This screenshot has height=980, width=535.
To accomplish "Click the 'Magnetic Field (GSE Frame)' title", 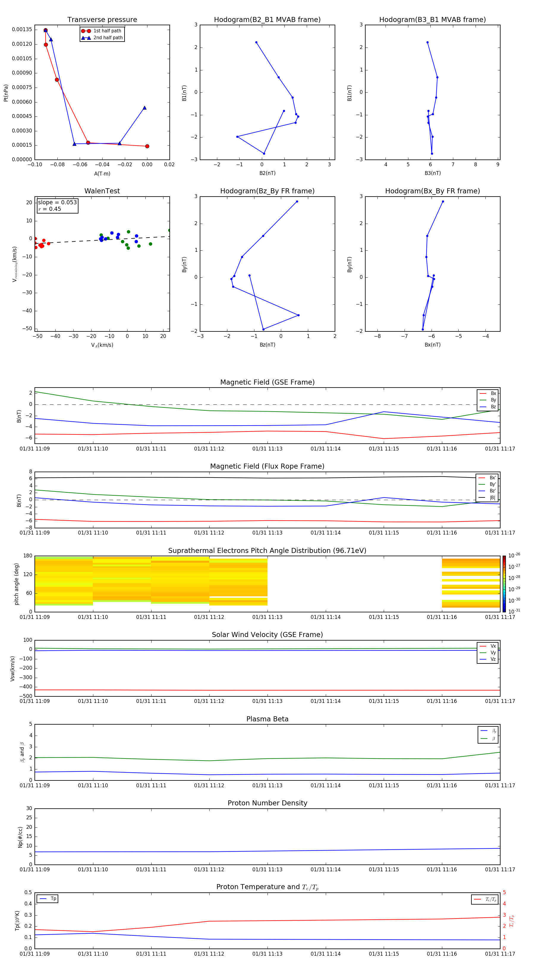I will (267, 382).
